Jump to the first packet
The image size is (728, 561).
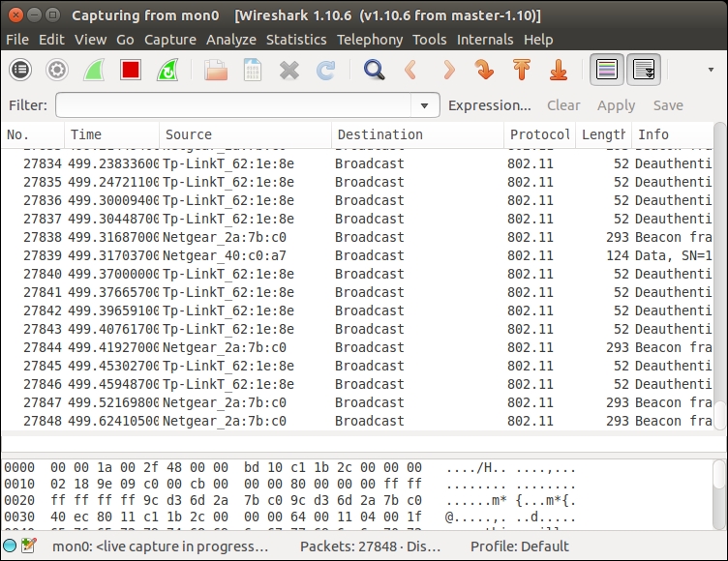click(x=522, y=70)
